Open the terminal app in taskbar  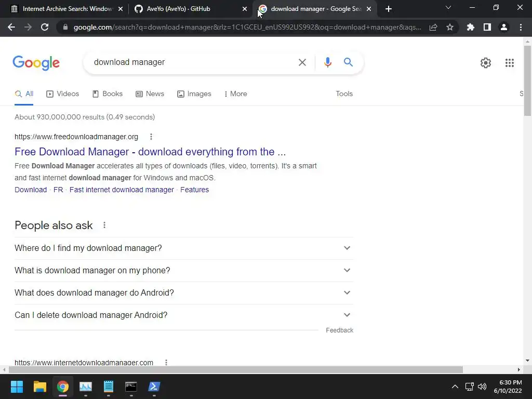(131, 387)
